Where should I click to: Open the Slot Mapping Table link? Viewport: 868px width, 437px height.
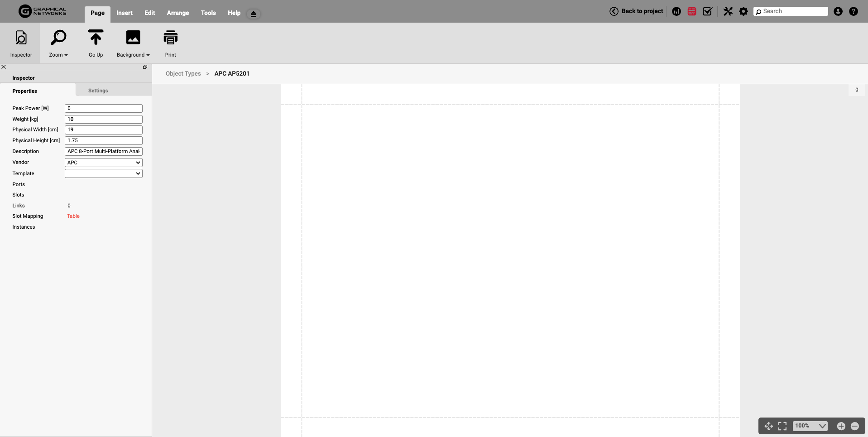(x=73, y=216)
